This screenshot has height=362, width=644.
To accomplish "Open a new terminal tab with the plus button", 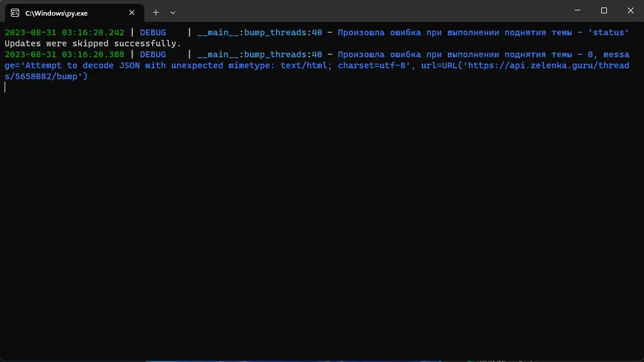I will pyautogui.click(x=156, y=12).
